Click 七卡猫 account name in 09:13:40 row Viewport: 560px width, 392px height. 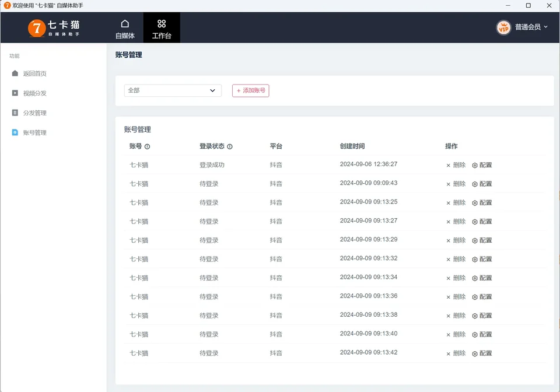pos(139,334)
